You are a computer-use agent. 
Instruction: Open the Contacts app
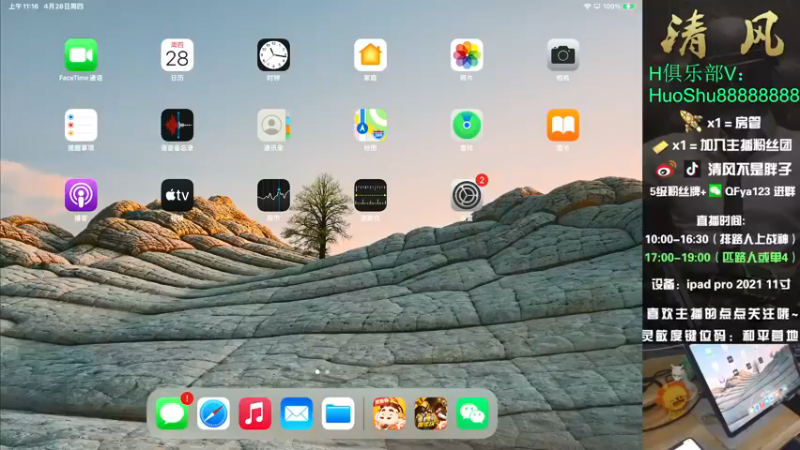pos(273,125)
